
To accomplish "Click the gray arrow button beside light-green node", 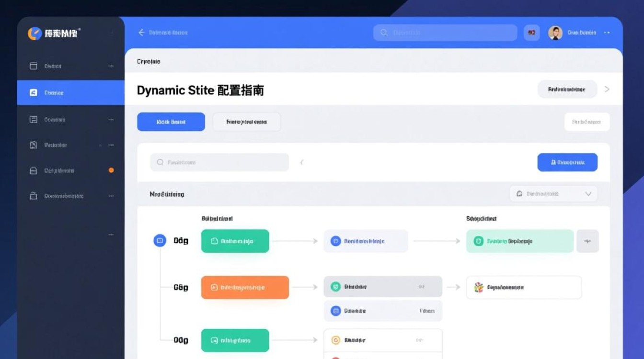I will click(x=587, y=241).
